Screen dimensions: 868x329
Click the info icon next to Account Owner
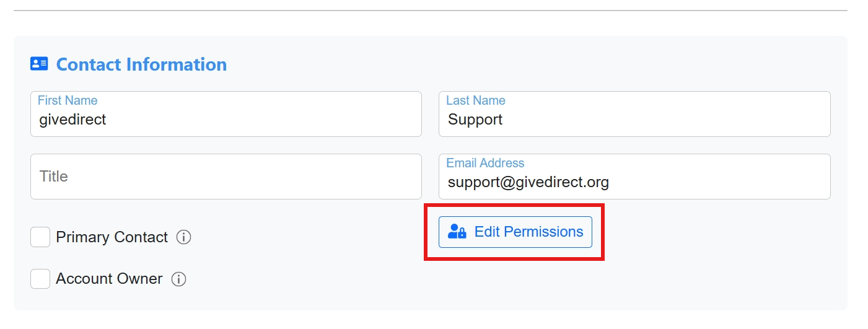(178, 279)
